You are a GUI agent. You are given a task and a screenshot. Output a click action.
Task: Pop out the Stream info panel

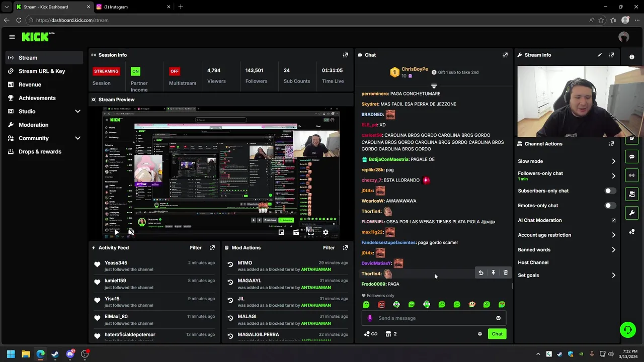[612, 55]
